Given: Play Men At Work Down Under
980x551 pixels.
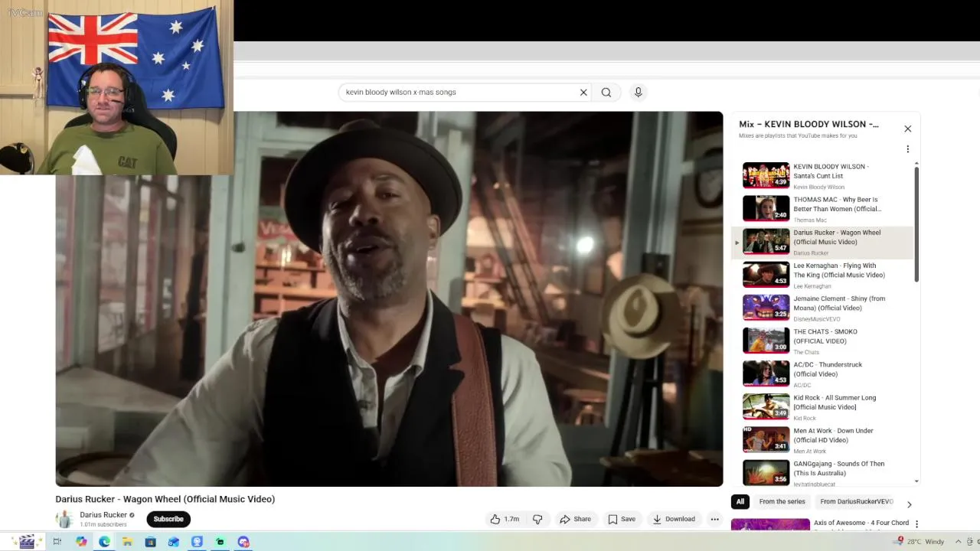Looking at the screenshot, I should (x=823, y=439).
